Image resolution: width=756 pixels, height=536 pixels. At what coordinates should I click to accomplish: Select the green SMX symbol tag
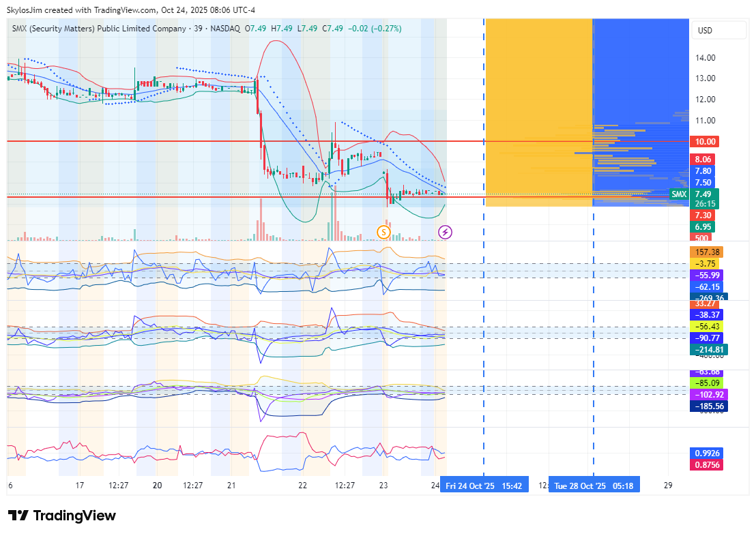click(x=679, y=194)
